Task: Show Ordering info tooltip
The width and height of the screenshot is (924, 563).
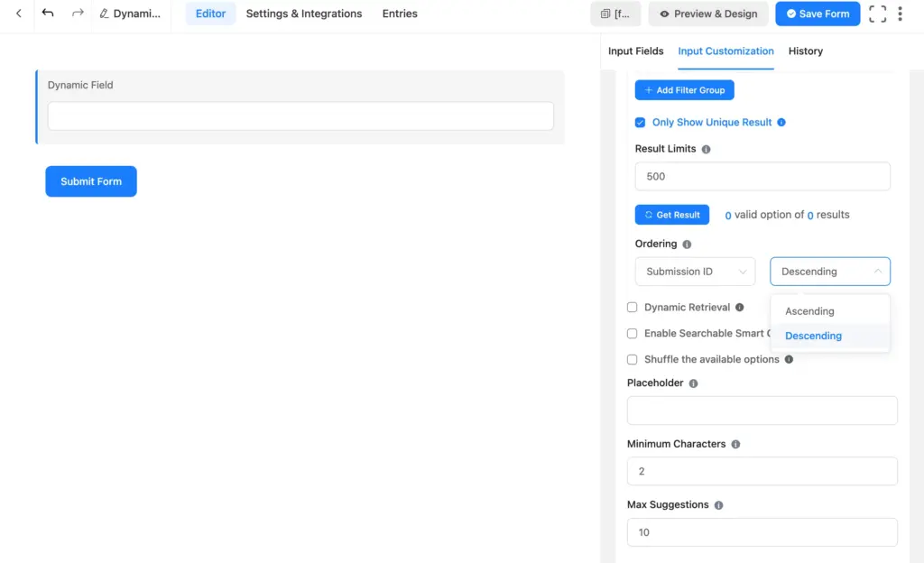Action: (x=687, y=244)
